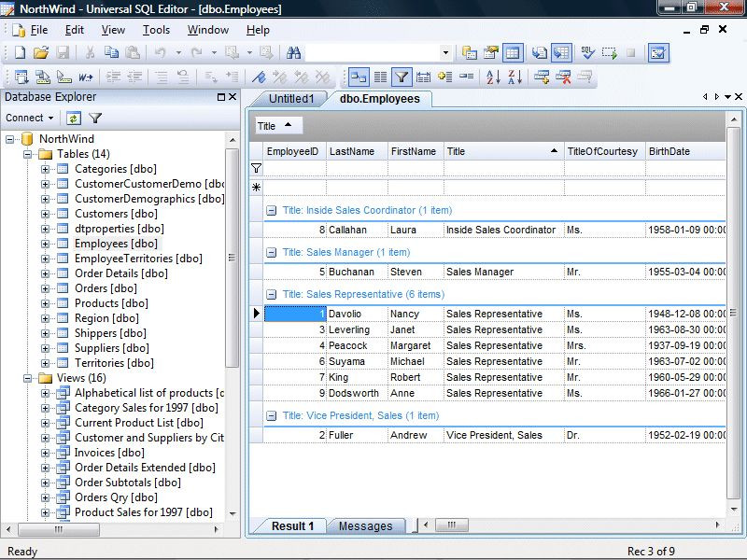This screenshot has height=560, width=747.
Task: Collapse the Inside Sales Coordinator group
Action: click(271, 211)
